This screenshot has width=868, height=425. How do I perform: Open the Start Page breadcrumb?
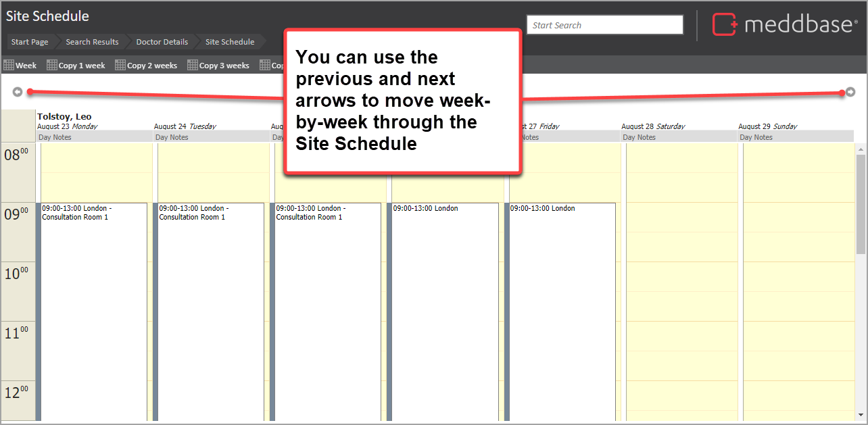[30, 42]
